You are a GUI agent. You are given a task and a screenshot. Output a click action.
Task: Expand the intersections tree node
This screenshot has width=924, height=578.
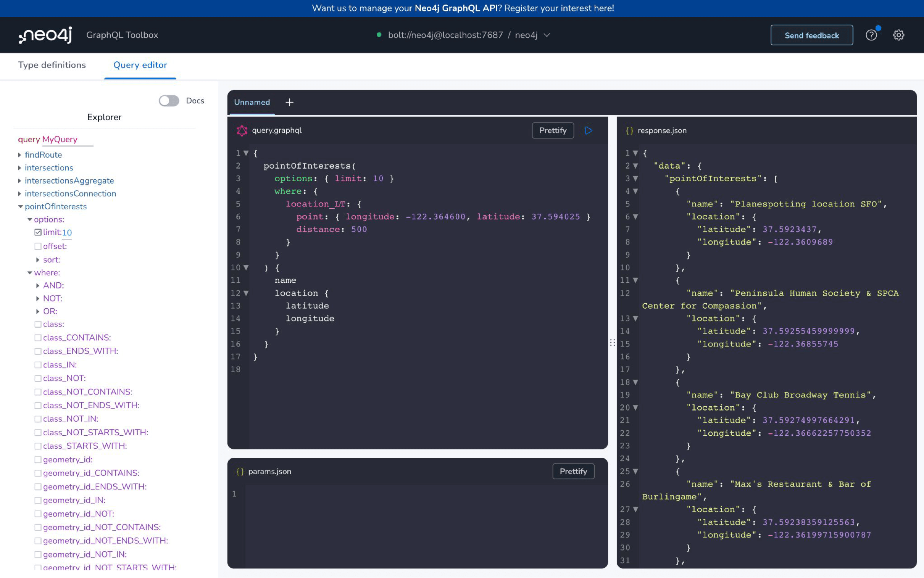coord(19,168)
